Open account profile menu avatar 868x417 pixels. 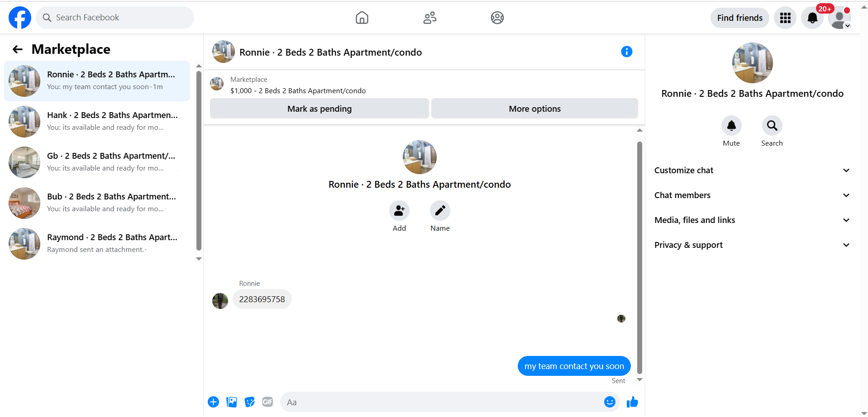click(x=839, y=18)
